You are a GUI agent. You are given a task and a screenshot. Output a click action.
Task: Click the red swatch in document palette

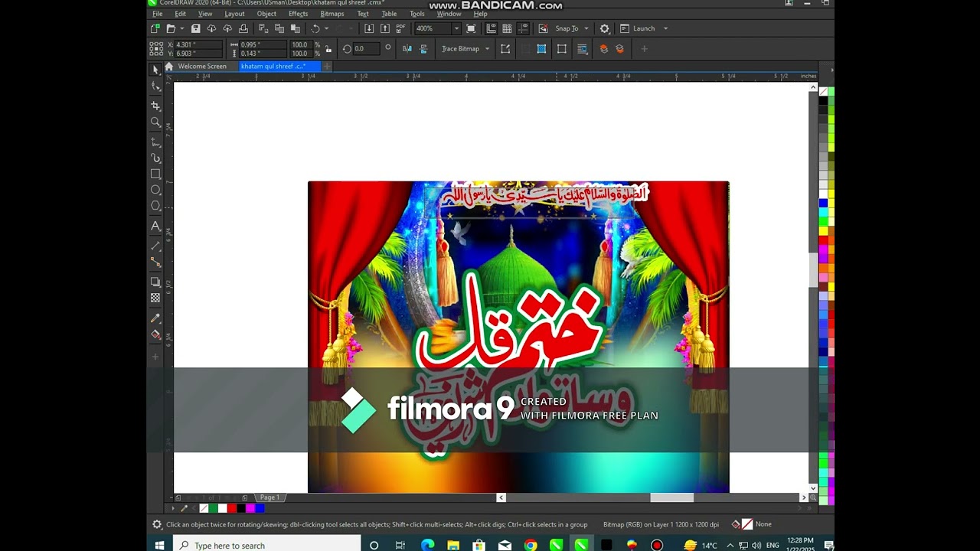tap(232, 508)
